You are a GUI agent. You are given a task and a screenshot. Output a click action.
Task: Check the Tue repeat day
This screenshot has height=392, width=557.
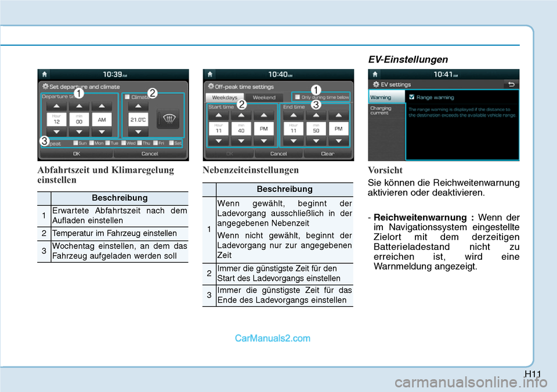tap(108, 143)
